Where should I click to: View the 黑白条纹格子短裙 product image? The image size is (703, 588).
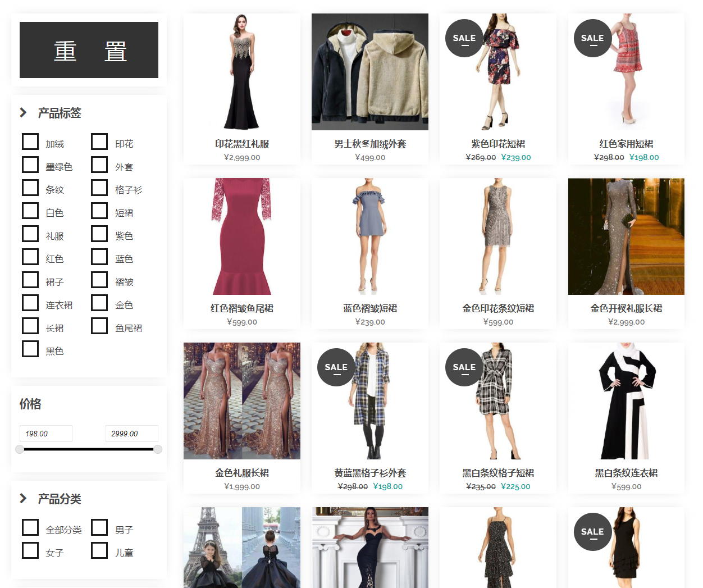pos(498,401)
